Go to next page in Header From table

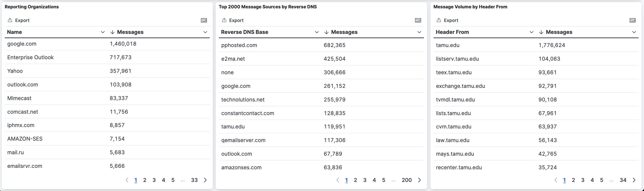(634, 180)
